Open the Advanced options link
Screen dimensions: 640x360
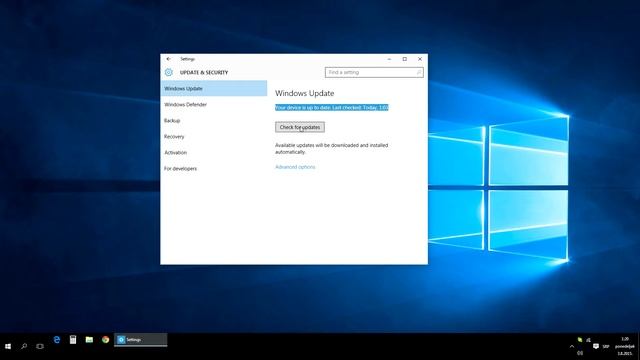[295, 167]
